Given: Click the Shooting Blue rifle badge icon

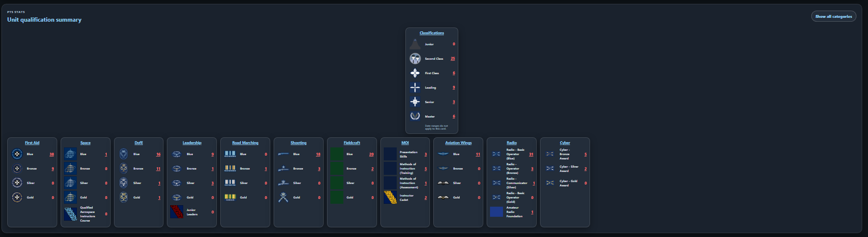Looking at the screenshot, I should point(283,154).
